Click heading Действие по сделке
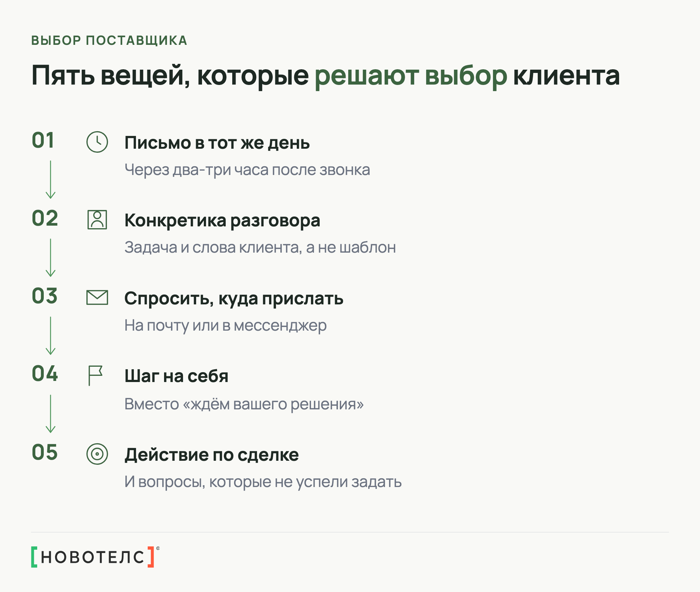This screenshot has height=592, width=700. point(211,455)
